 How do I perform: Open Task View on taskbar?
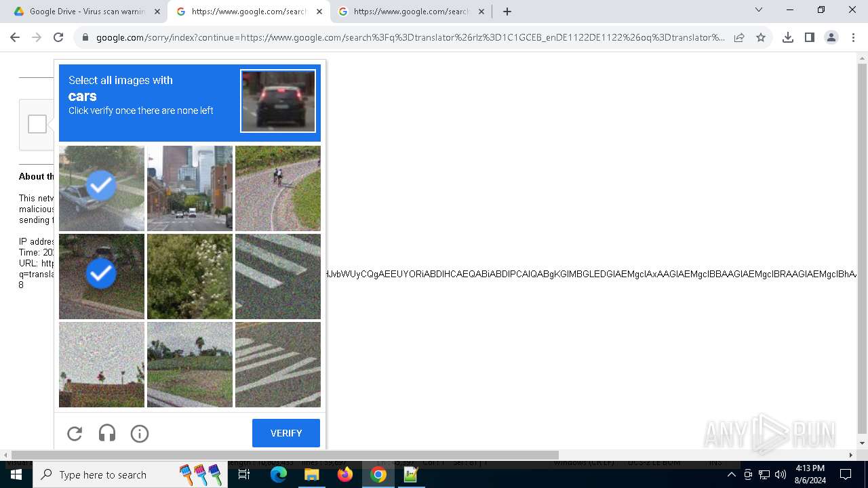(x=244, y=474)
